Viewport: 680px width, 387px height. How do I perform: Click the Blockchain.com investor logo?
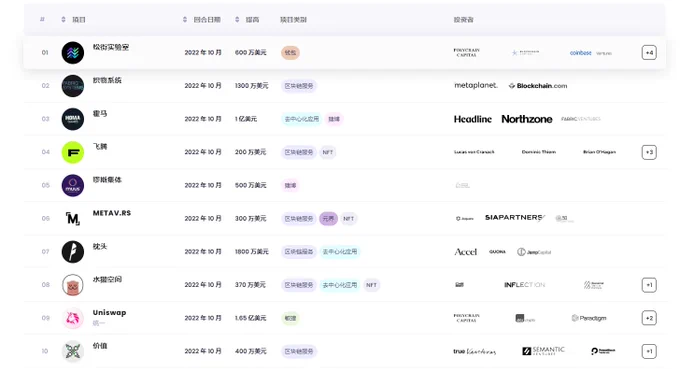coord(538,86)
